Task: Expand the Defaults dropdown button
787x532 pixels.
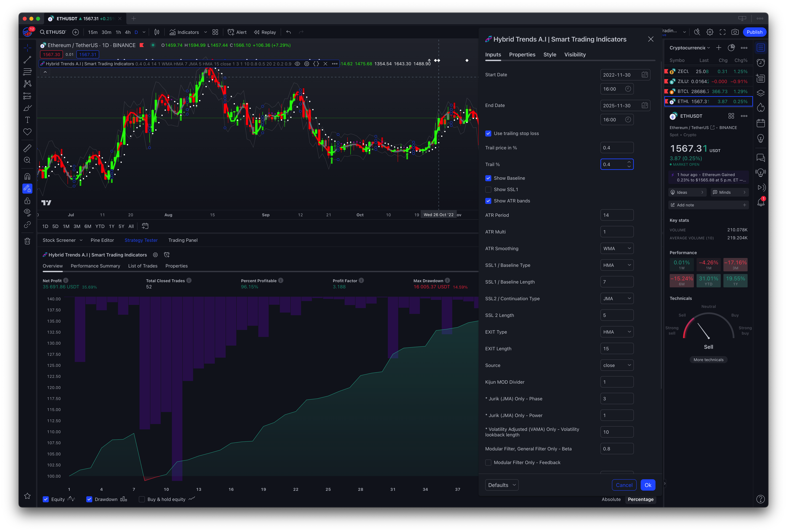Action: pyautogui.click(x=501, y=485)
